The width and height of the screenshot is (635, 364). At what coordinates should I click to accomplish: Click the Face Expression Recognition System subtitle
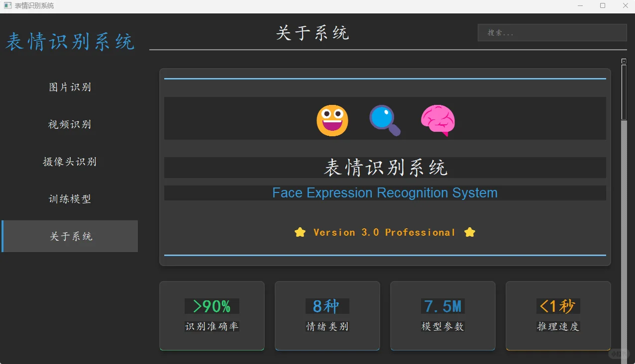[385, 193]
